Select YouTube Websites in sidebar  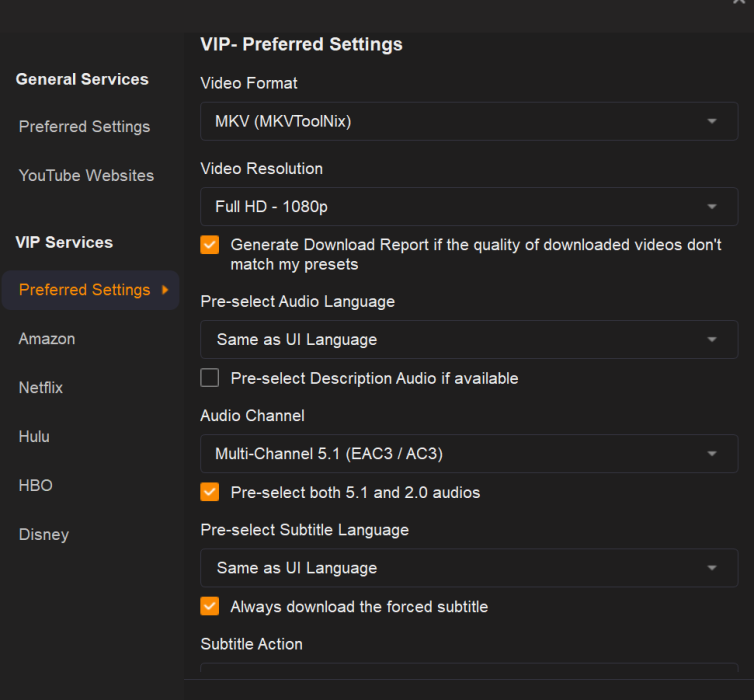coord(86,175)
